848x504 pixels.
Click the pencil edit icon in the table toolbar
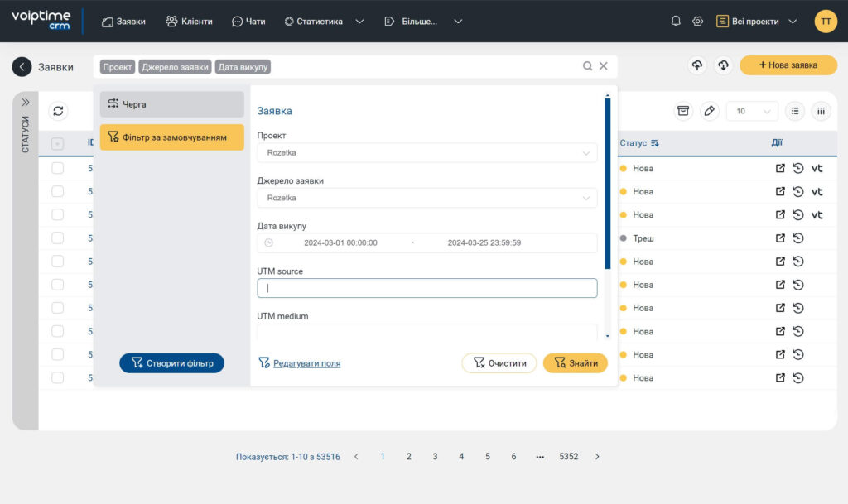coord(709,111)
